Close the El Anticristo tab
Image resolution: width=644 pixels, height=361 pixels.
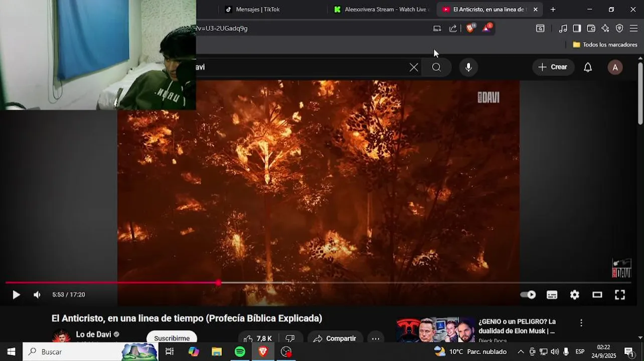(x=535, y=10)
